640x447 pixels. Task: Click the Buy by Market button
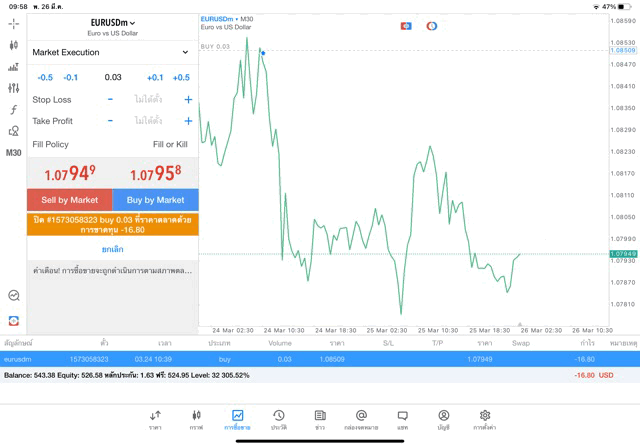(156, 200)
